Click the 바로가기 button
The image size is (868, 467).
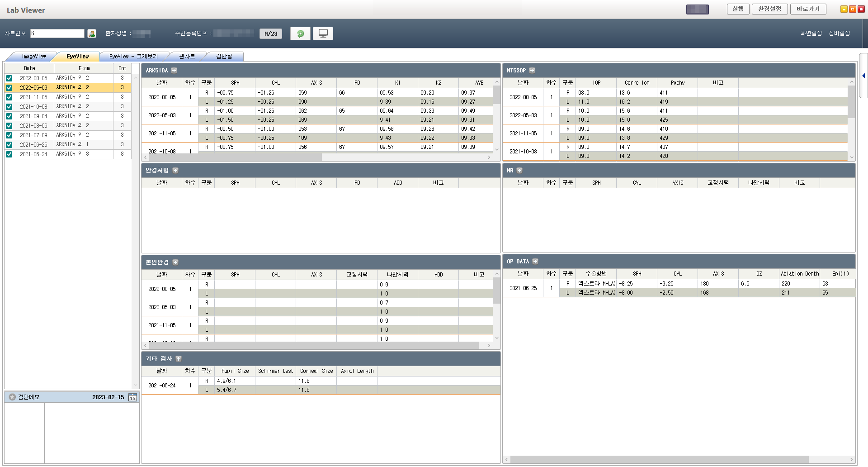(x=808, y=9)
